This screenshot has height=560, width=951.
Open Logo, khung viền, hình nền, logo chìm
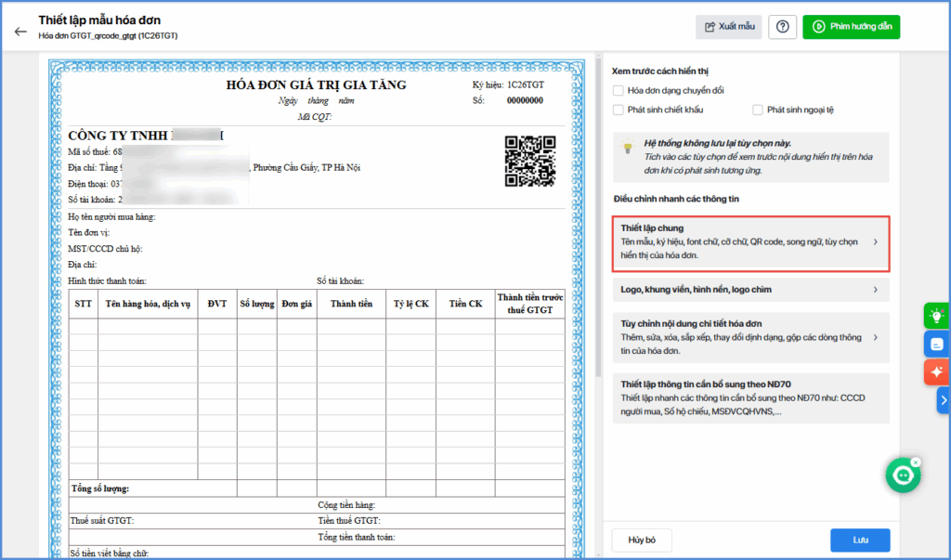[750, 290]
